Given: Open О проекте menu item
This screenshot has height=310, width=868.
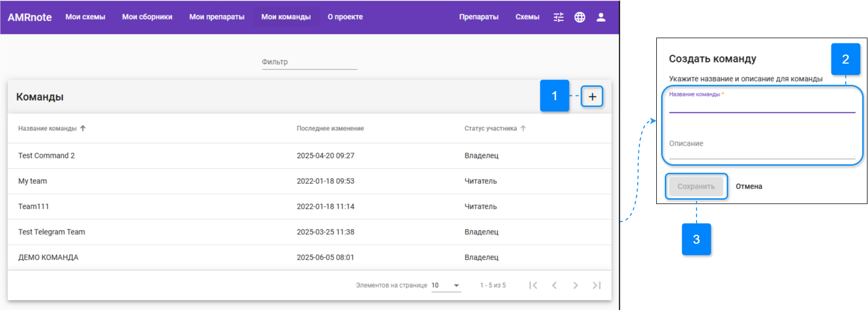Looking at the screenshot, I should [x=345, y=17].
